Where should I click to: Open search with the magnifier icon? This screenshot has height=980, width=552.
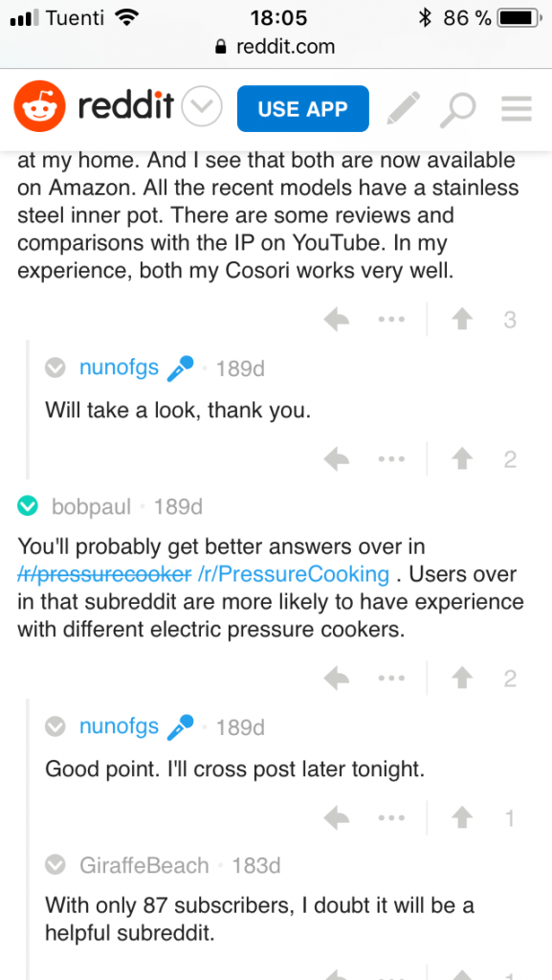(x=457, y=110)
